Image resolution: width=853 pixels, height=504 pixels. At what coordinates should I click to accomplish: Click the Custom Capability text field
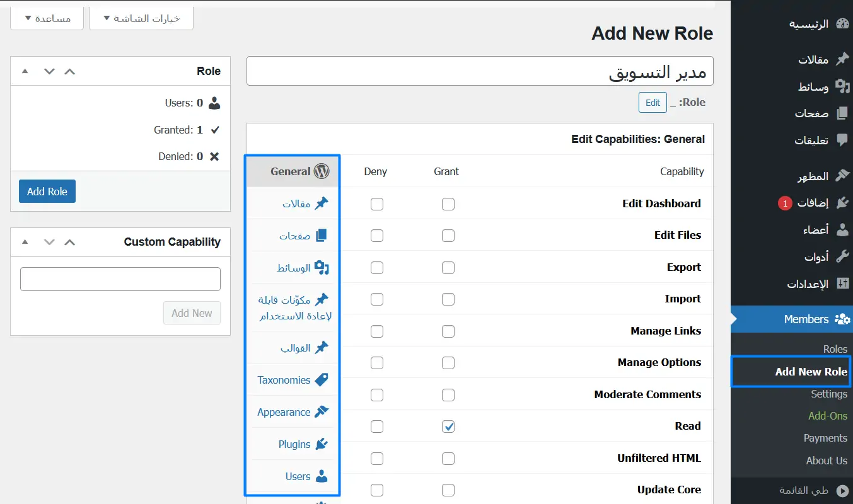tap(120, 279)
